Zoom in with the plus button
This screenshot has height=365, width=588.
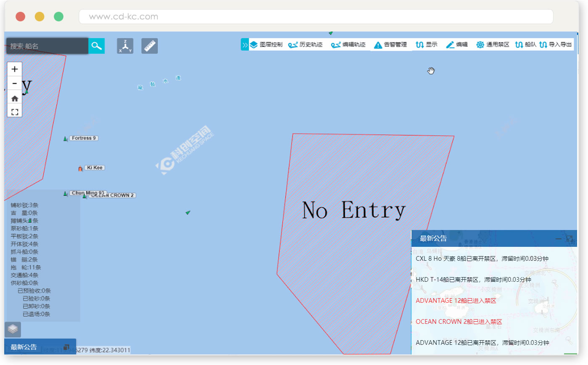pyautogui.click(x=15, y=69)
